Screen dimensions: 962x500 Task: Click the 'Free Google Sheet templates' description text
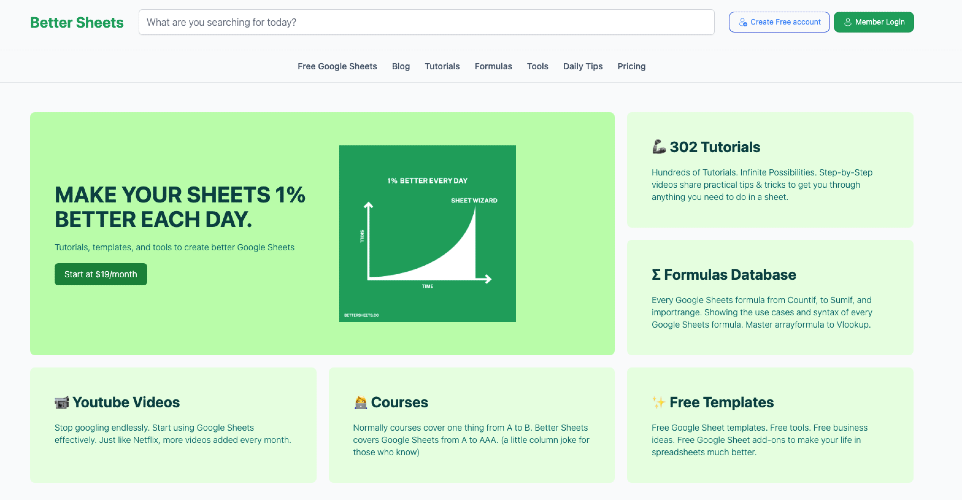click(x=760, y=440)
